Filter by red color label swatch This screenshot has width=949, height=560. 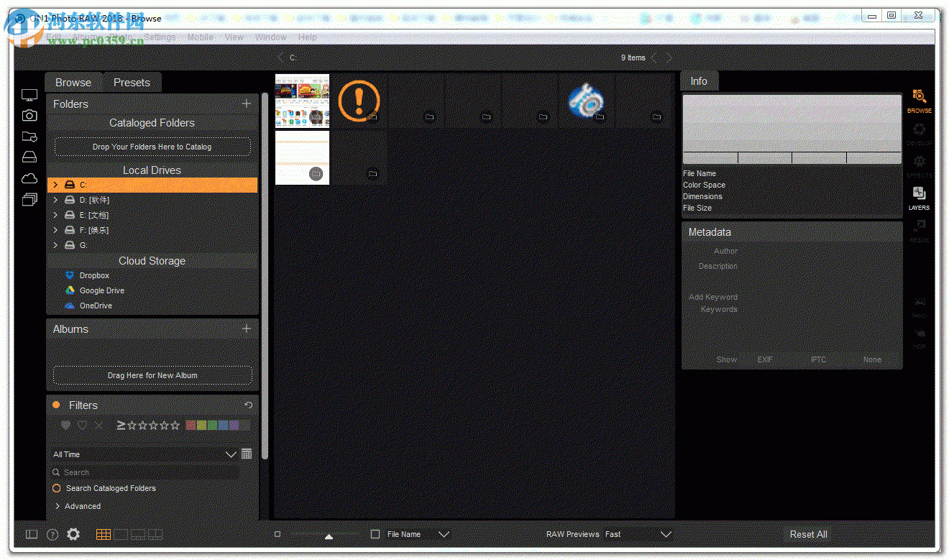tap(191, 425)
